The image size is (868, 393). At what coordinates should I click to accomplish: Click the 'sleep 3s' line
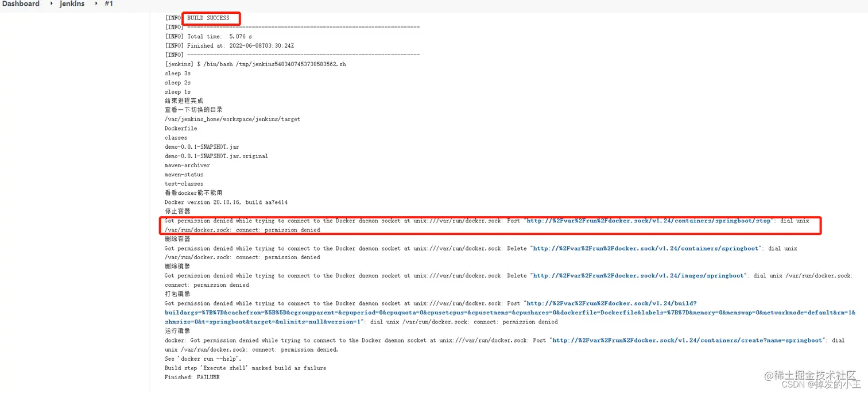coord(177,74)
